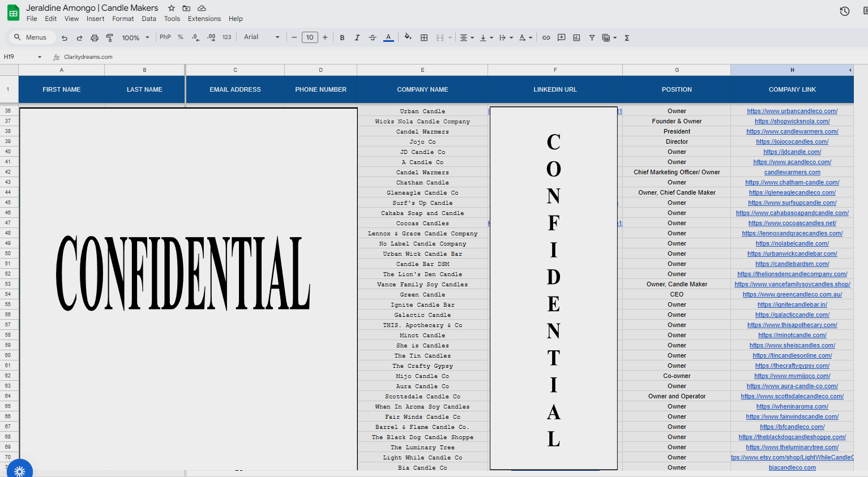Open the fill color picker
Screen dimensions: 868x477
pos(408,38)
